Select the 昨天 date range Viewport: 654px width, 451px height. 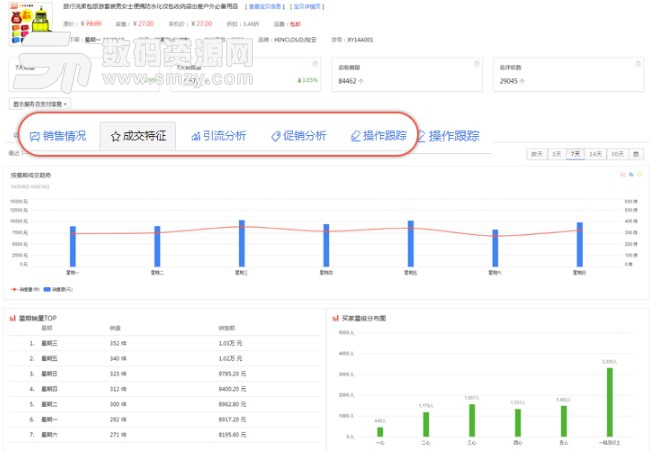[x=537, y=154]
